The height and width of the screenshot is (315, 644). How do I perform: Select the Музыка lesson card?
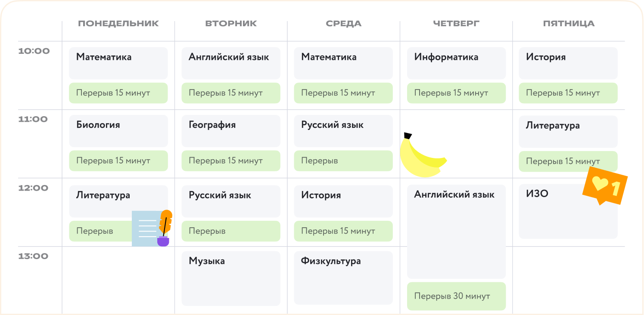[230, 278]
